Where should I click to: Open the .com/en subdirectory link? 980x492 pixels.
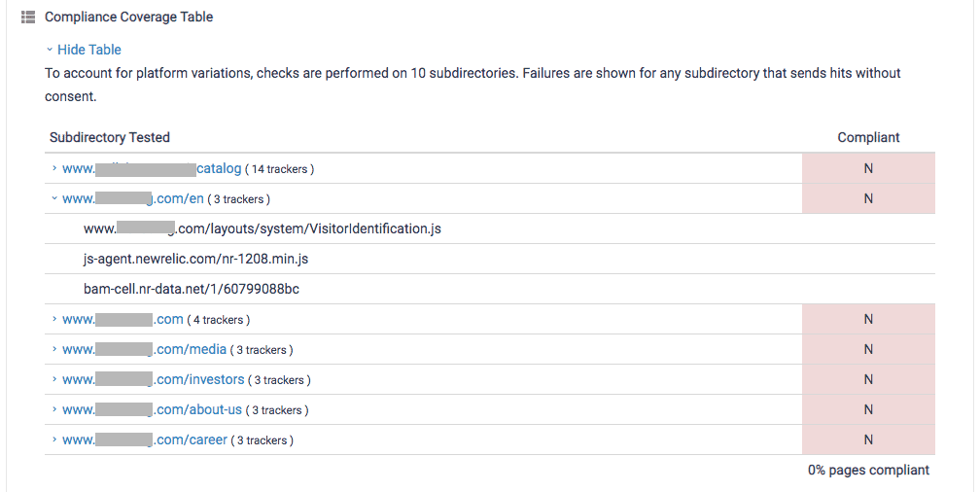click(133, 198)
